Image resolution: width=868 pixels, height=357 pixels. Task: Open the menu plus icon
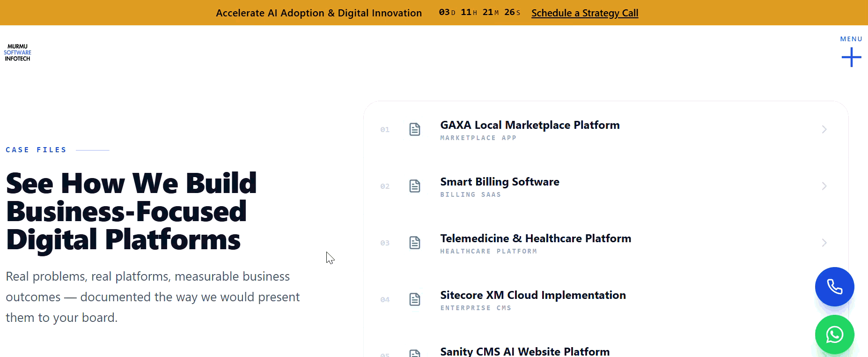851,57
